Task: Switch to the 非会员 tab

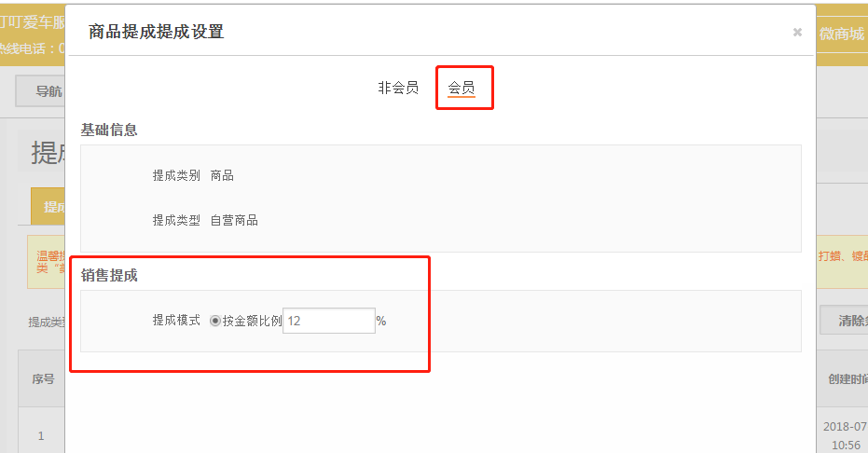Action: click(398, 88)
